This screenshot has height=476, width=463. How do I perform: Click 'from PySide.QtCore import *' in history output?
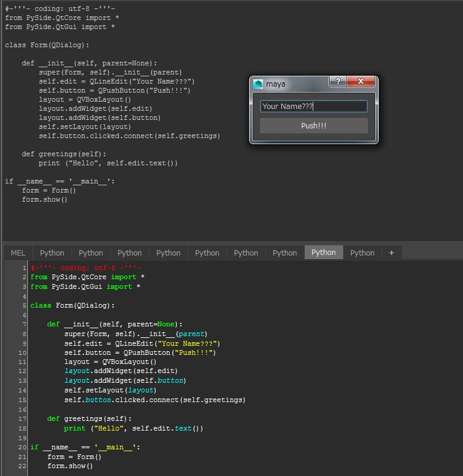click(x=62, y=18)
